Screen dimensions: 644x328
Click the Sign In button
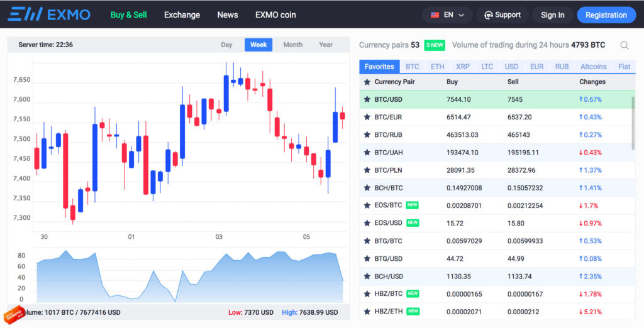coord(552,15)
